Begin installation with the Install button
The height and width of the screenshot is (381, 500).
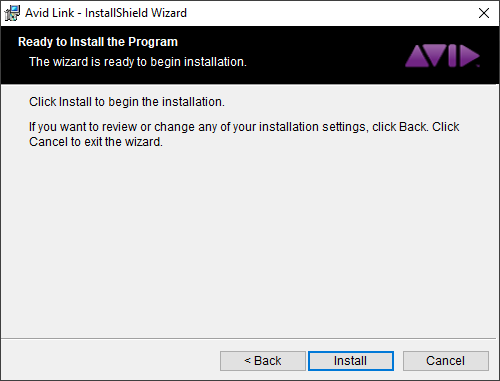click(351, 361)
